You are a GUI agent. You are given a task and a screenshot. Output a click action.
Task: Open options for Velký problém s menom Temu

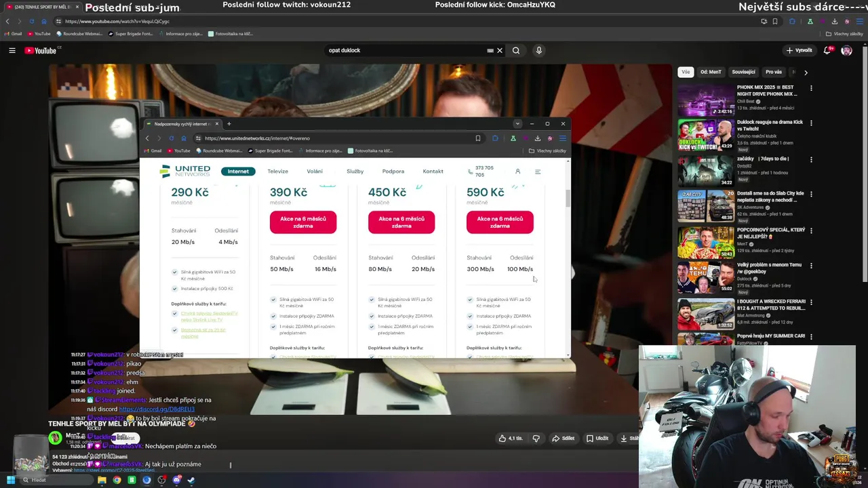tap(811, 266)
